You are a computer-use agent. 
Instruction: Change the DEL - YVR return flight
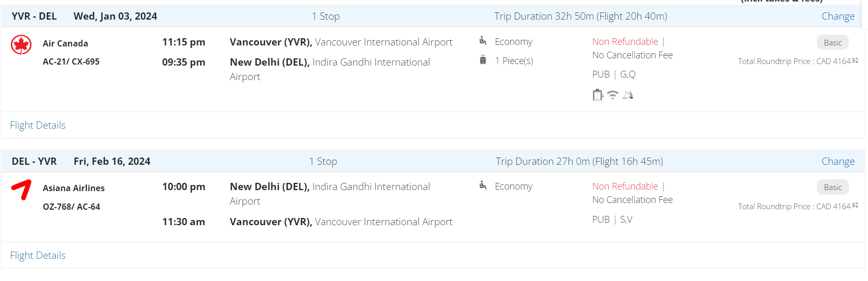[x=838, y=161]
